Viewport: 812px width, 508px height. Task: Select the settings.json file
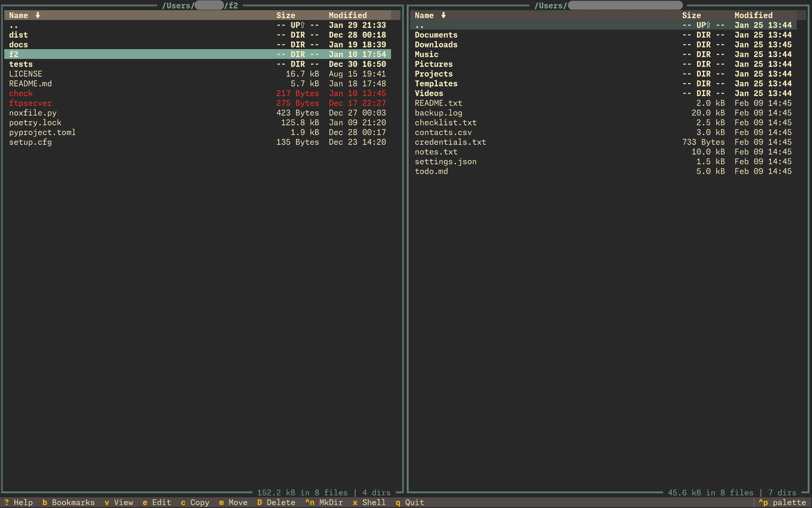604,161
